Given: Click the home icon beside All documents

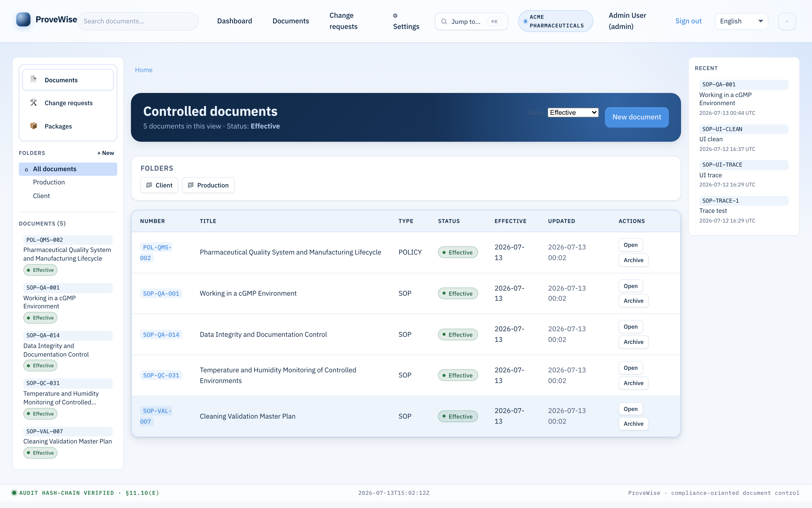Looking at the screenshot, I should 26,169.
